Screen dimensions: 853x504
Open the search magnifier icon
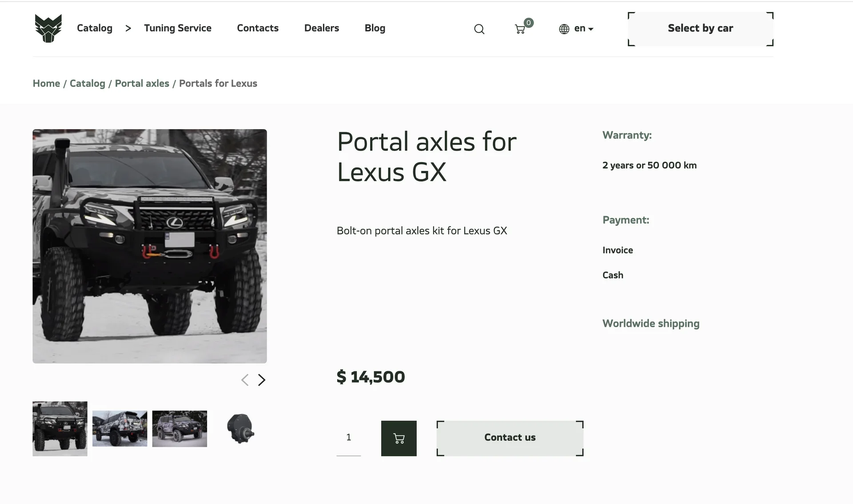click(x=479, y=29)
